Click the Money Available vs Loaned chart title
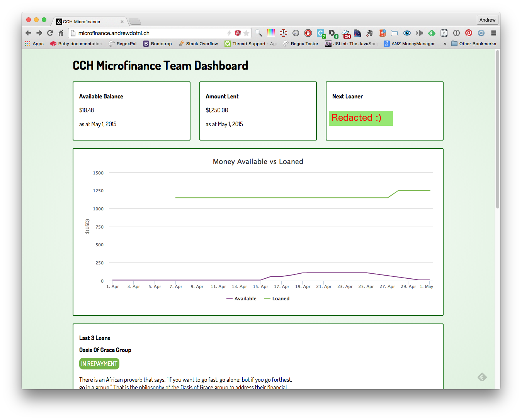 [x=258, y=162]
